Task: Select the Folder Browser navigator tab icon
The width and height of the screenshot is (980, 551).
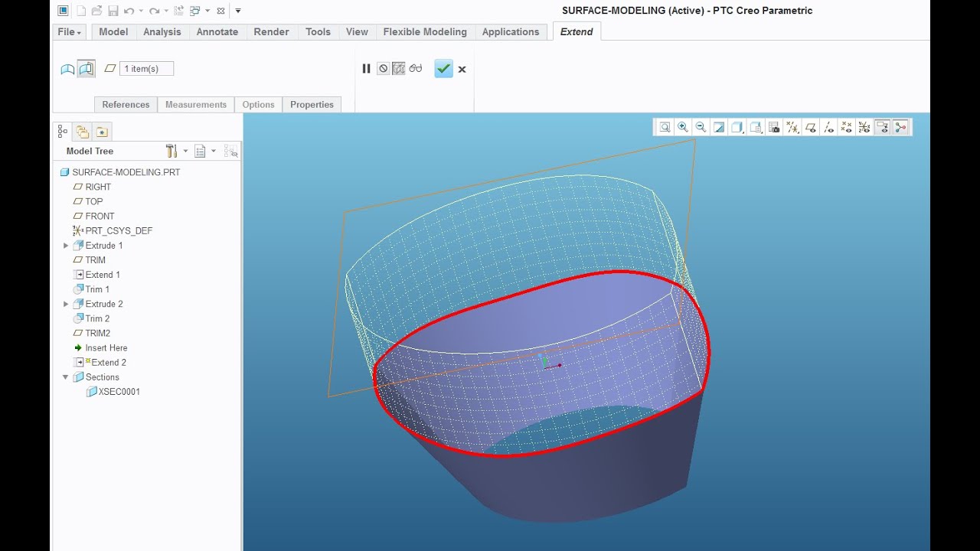Action: click(82, 132)
